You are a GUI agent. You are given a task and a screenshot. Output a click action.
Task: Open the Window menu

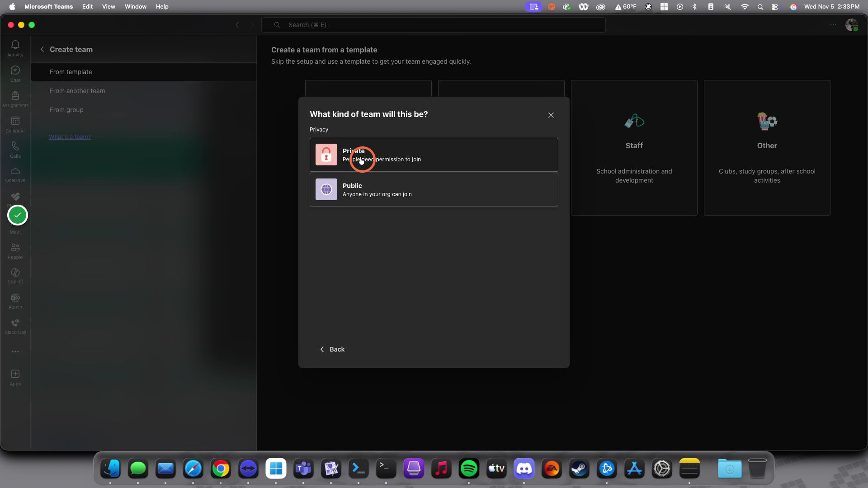(136, 6)
